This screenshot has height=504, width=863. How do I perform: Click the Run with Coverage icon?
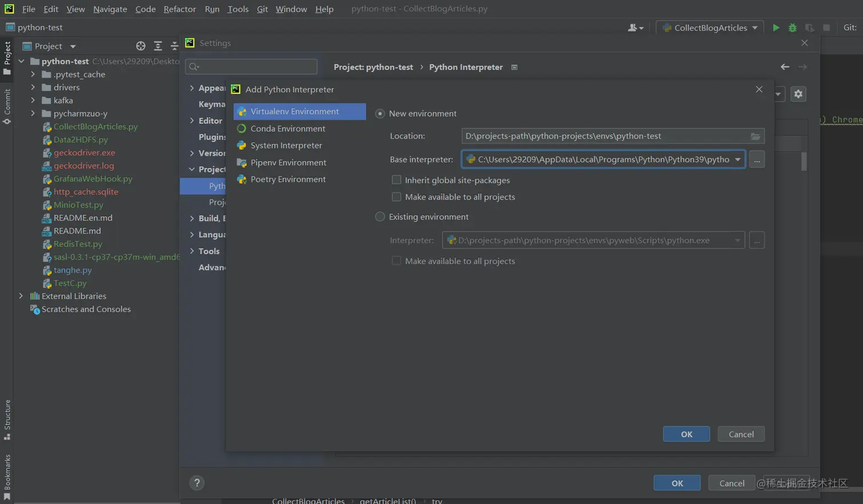pyautogui.click(x=809, y=27)
